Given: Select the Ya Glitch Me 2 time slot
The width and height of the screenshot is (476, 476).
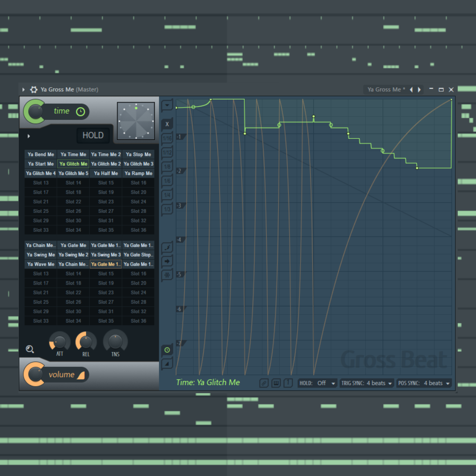Looking at the screenshot, I should [106, 164].
